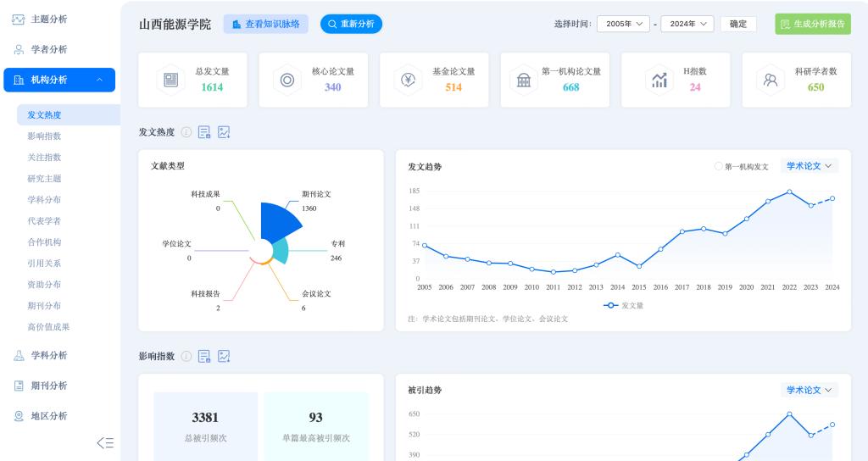Select 影响指数 in the sidebar submenu

44,136
